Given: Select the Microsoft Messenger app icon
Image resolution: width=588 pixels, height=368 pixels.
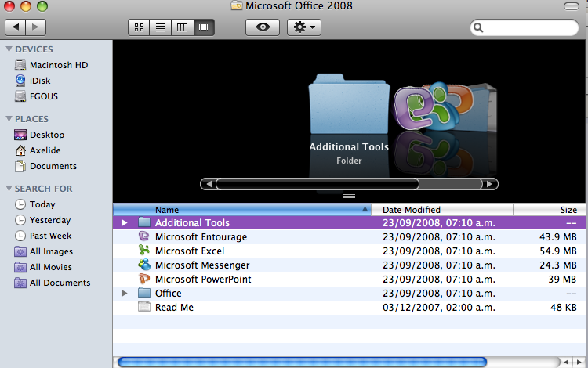Looking at the screenshot, I should [144, 265].
